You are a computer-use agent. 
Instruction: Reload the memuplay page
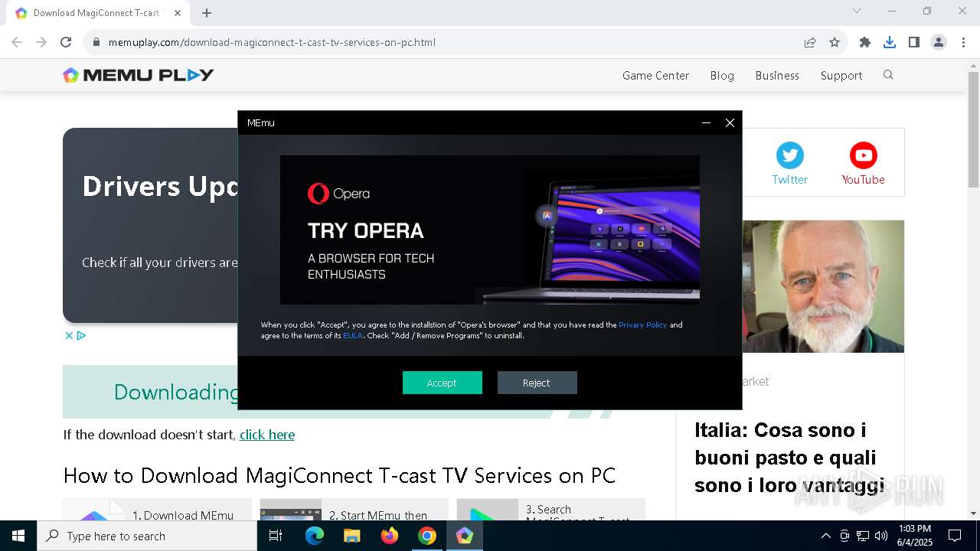pyautogui.click(x=66, y=42)
